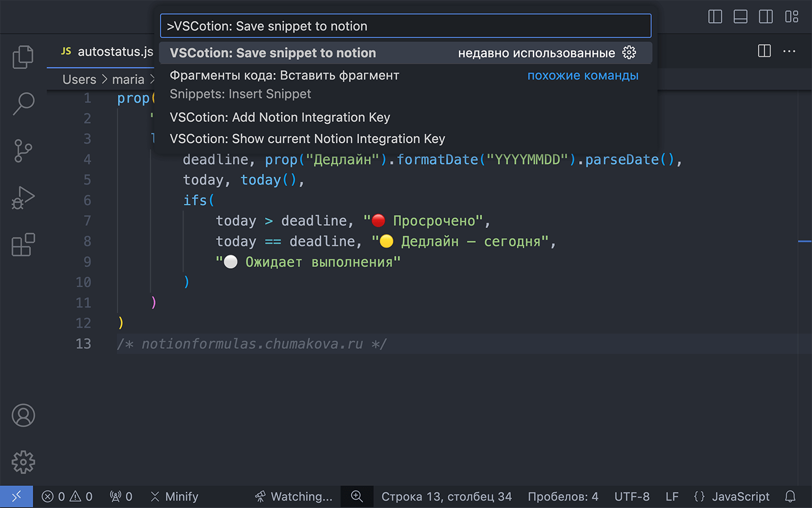Click the today() call on line 5

(x=268, y=180)
